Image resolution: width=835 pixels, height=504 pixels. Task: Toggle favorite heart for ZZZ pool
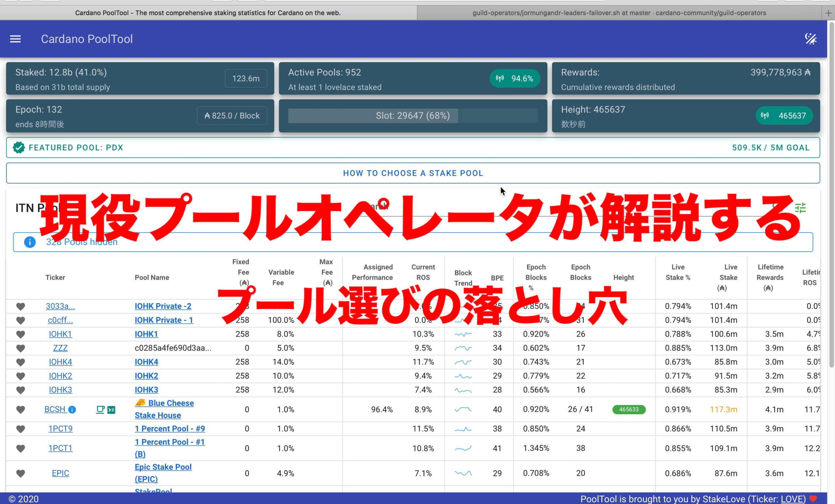click(21, 348)
